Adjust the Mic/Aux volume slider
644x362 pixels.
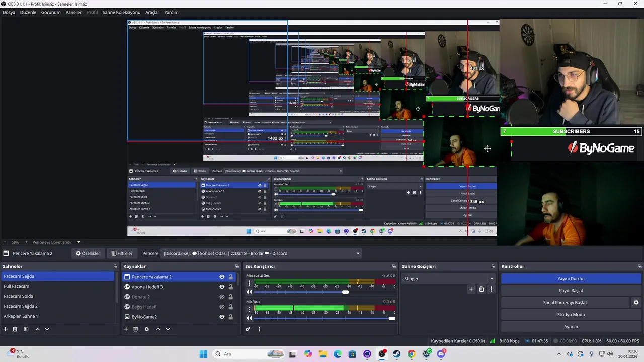[392, 318]
